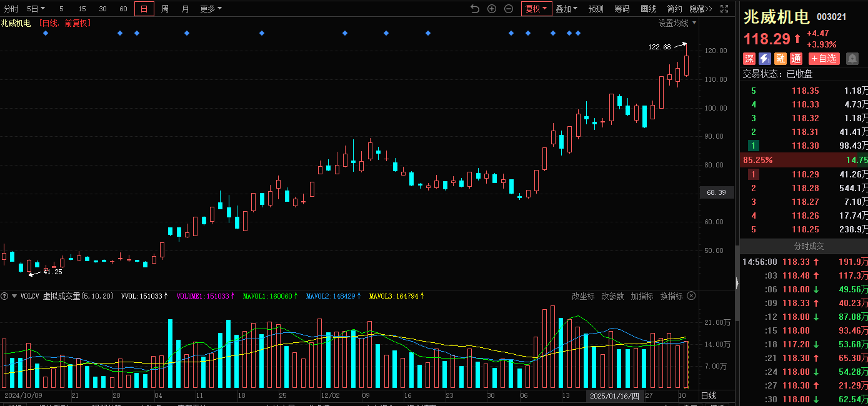868x406 pixels.
Task: Click 改坐标 to change coordinates
Action: coord(583,296)
